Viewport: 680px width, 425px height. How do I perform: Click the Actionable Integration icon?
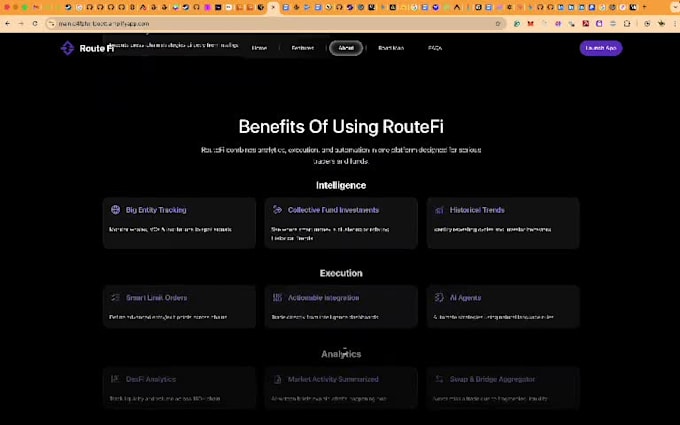pyautogui.click(x=278, y=298)
